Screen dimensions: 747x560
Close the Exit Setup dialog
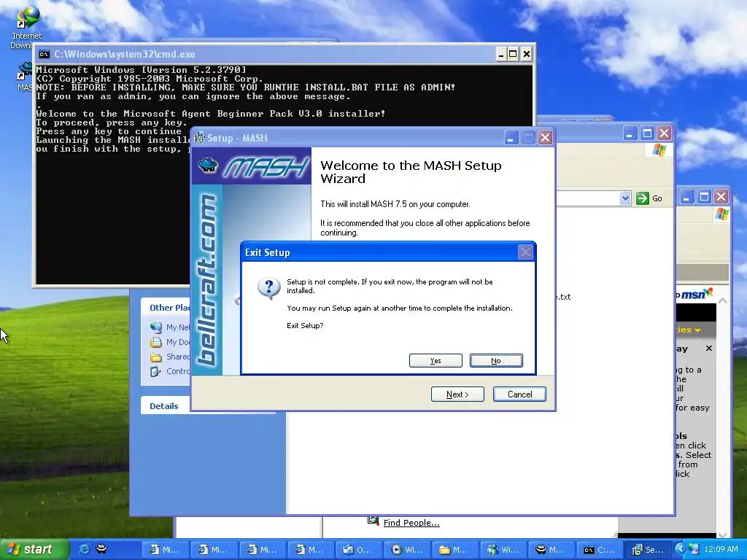tap(525, 252)
